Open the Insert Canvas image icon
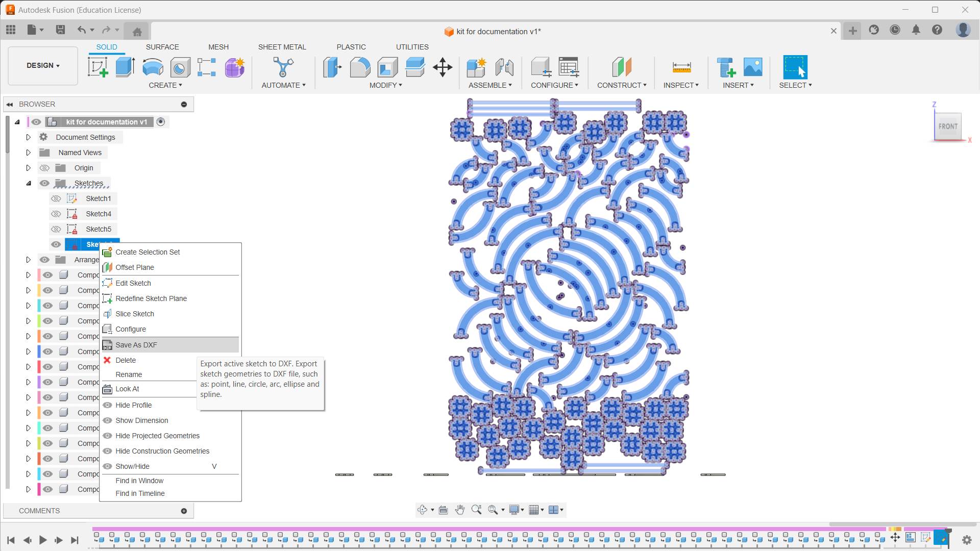Image resolution: width=980 pixels, height=551 pixels. (x=753, y=67)
